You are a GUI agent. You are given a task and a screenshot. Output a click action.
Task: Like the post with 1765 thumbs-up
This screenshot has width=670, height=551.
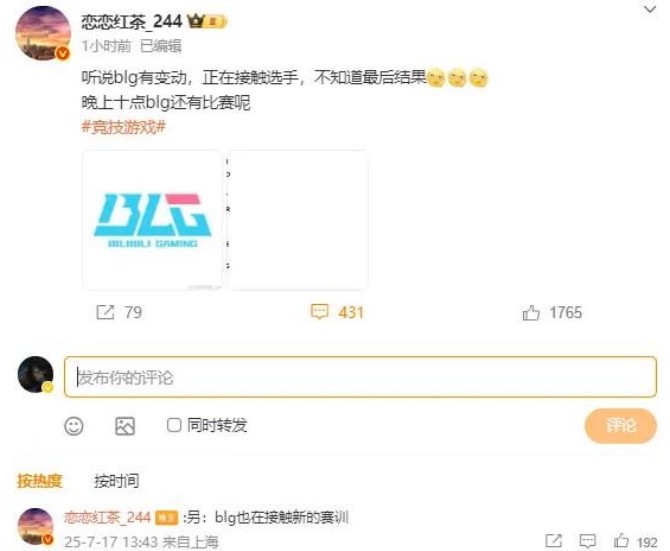[531, 313]
